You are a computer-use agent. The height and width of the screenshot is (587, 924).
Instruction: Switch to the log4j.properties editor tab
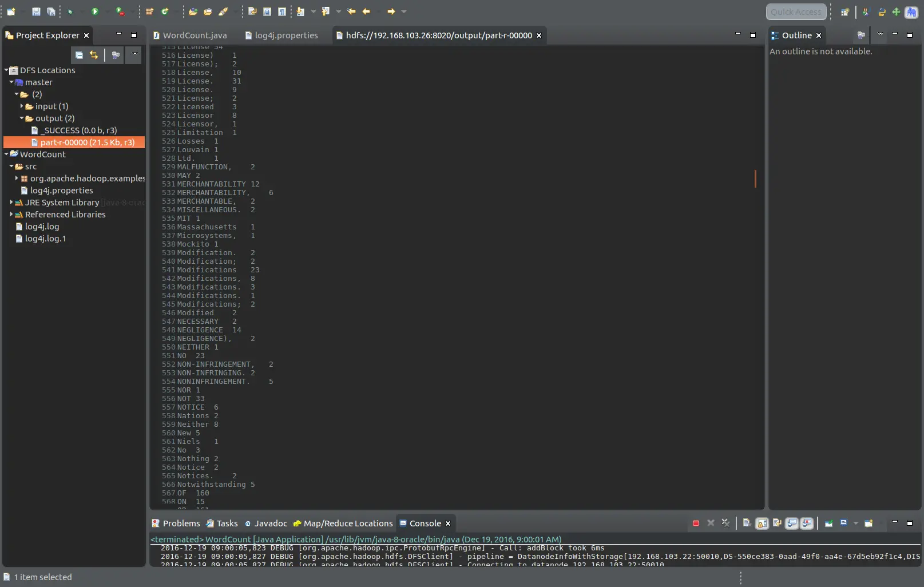281,35
